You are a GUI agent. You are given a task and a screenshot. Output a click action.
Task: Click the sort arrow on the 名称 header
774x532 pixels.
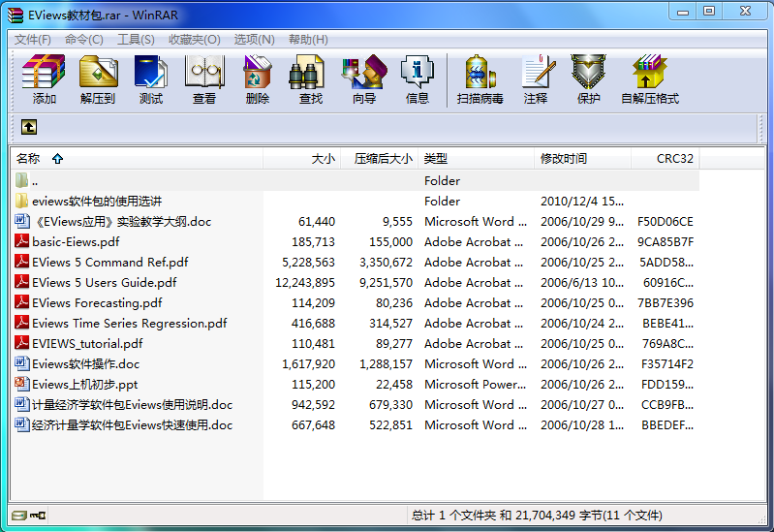58,159
